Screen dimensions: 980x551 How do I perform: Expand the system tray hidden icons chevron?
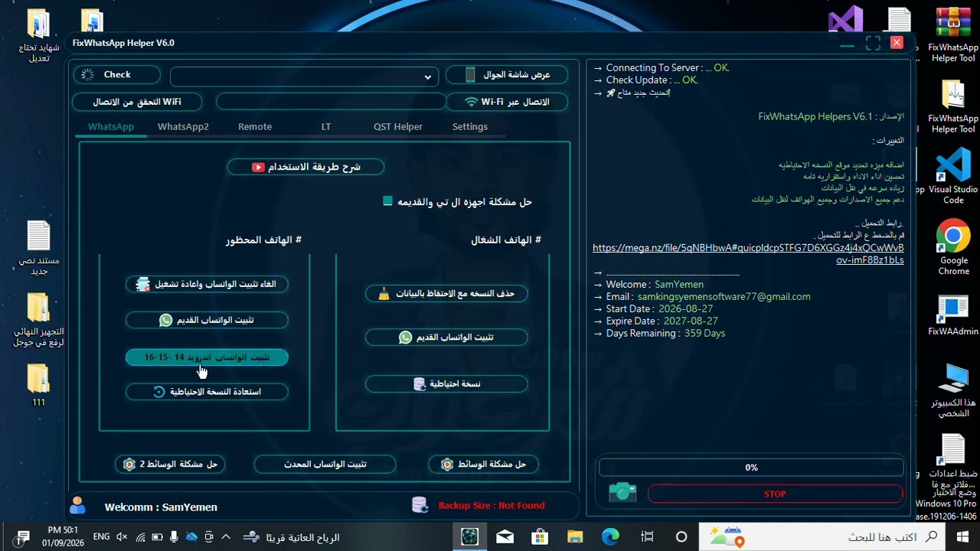pos(227,537)
